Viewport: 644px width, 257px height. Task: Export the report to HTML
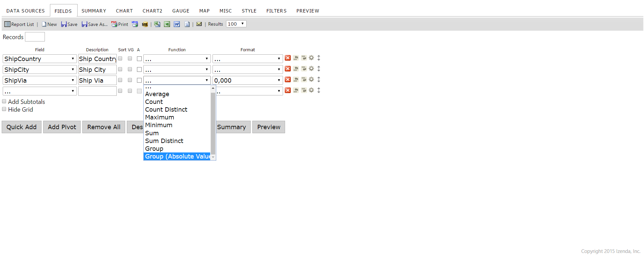tap(135, 24)
